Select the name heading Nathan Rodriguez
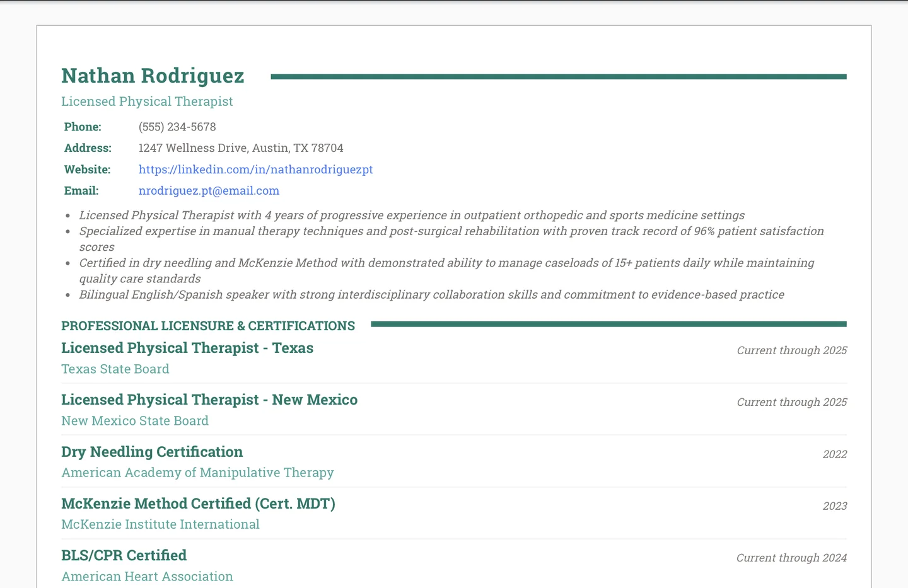Image resolution: width=908 pixels, height=588 pixels. coord(152,75)
